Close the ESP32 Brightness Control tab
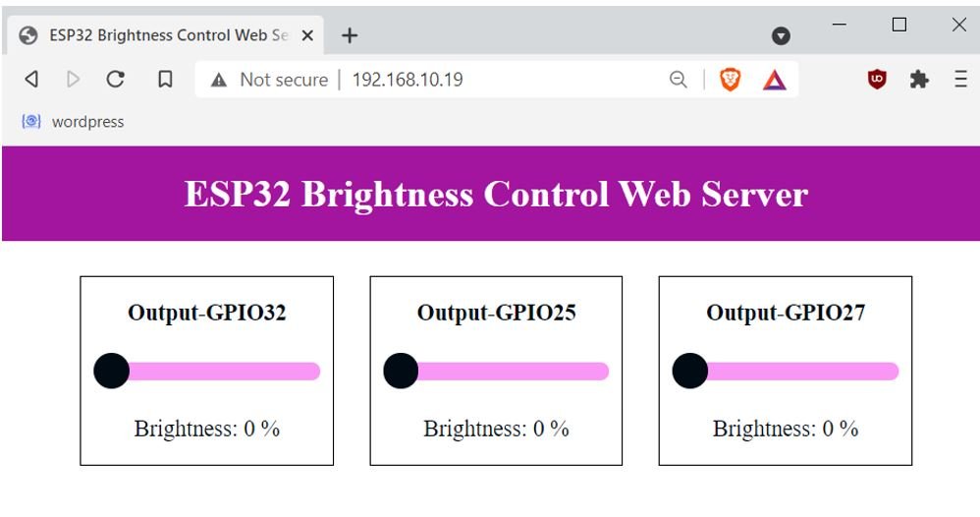The width and height of the screenshot is (980, 517). [307, 35]
